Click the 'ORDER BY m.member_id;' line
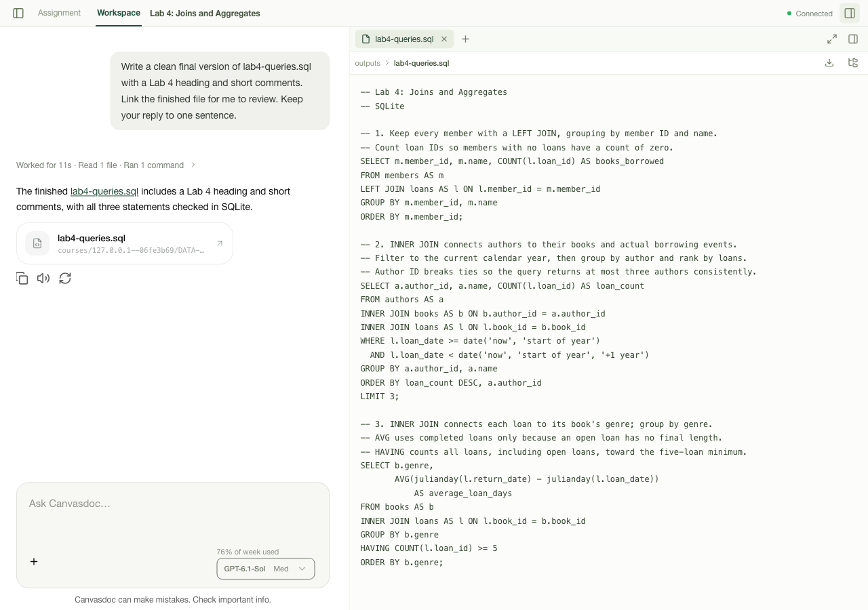The height and width of the screenshot is (610, 868). pos(412,217)
